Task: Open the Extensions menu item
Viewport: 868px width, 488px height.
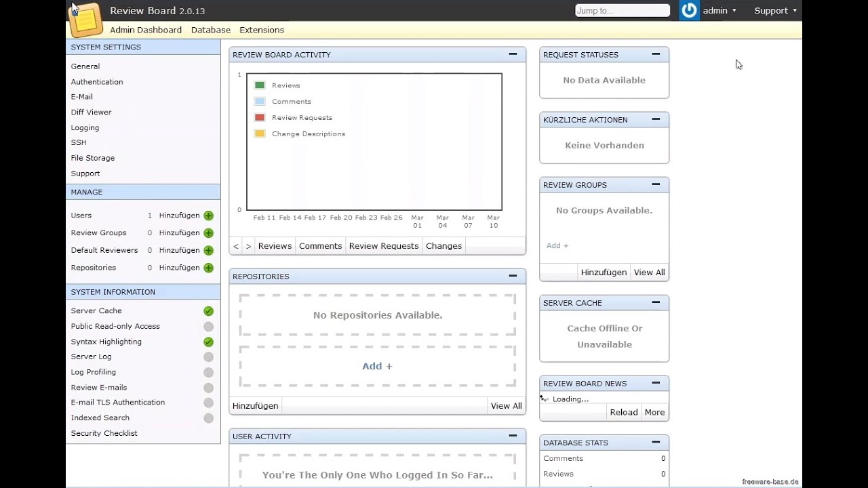Action: coord(262,30)
